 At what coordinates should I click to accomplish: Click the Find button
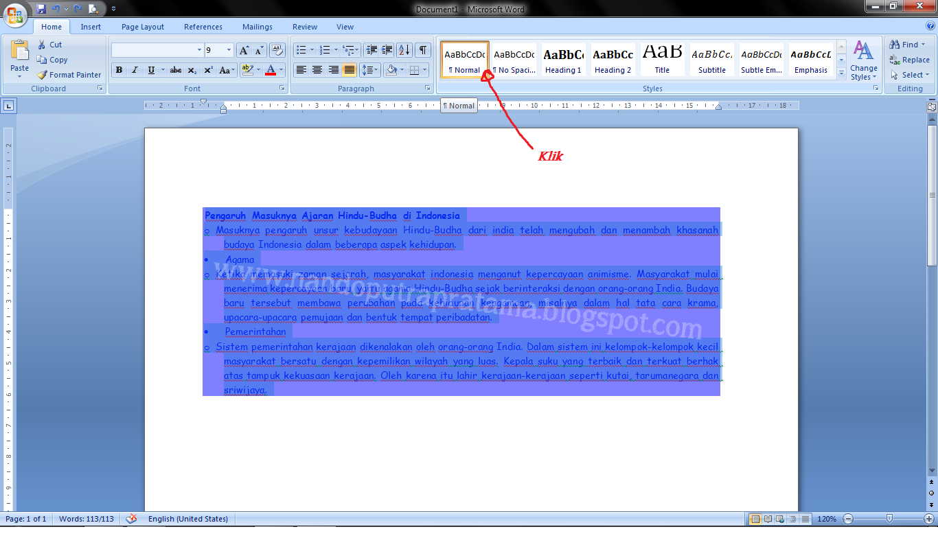coord(908,45)
